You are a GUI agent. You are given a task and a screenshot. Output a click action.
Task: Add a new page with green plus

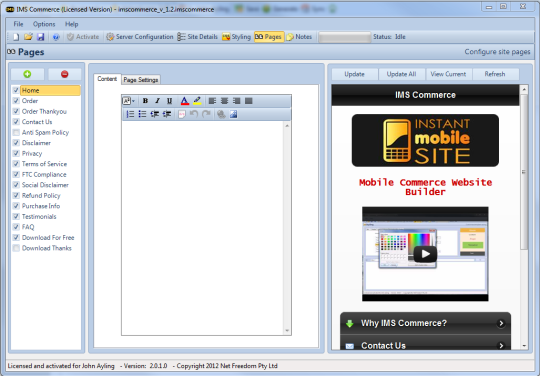pos(27,74)
